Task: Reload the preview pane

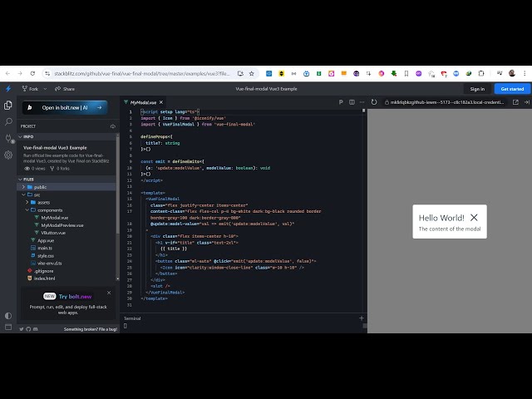Action: point(374,102)
